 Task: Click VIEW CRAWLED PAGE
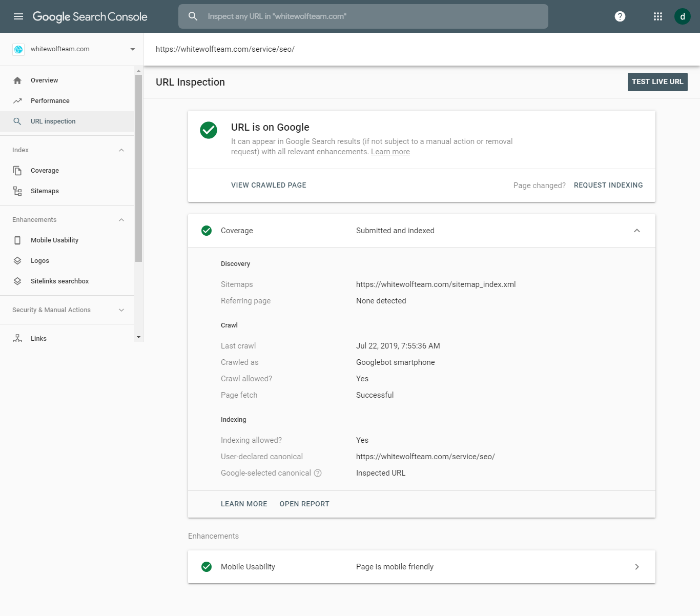[269, 186]
